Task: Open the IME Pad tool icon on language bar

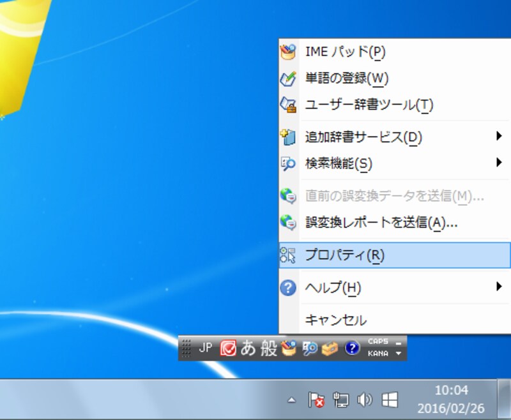Action: 289,348
